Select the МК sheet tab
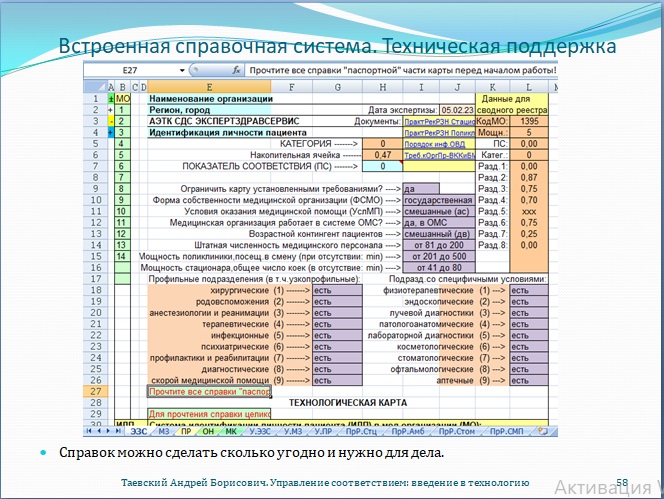 pyautogui.click(x=231, y=431)
